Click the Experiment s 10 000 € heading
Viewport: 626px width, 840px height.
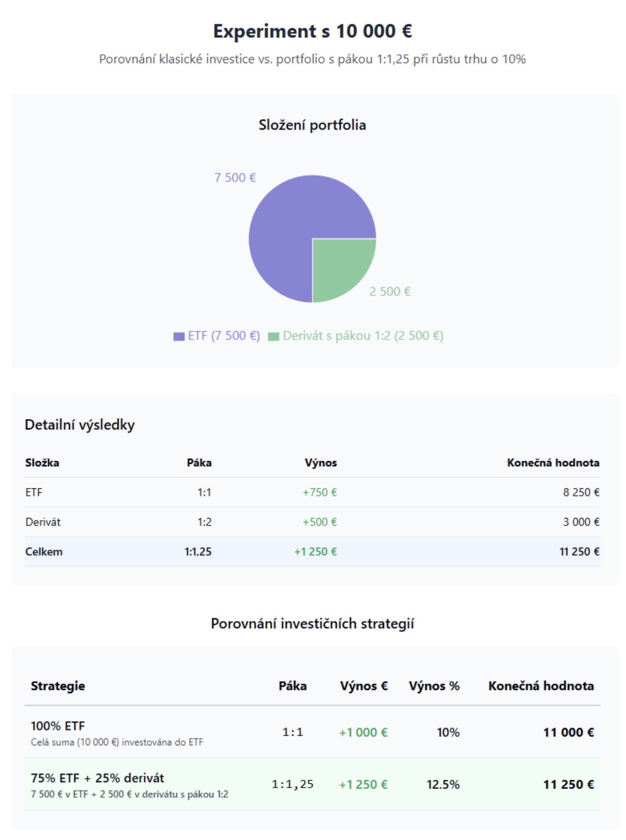coord(313,32)
